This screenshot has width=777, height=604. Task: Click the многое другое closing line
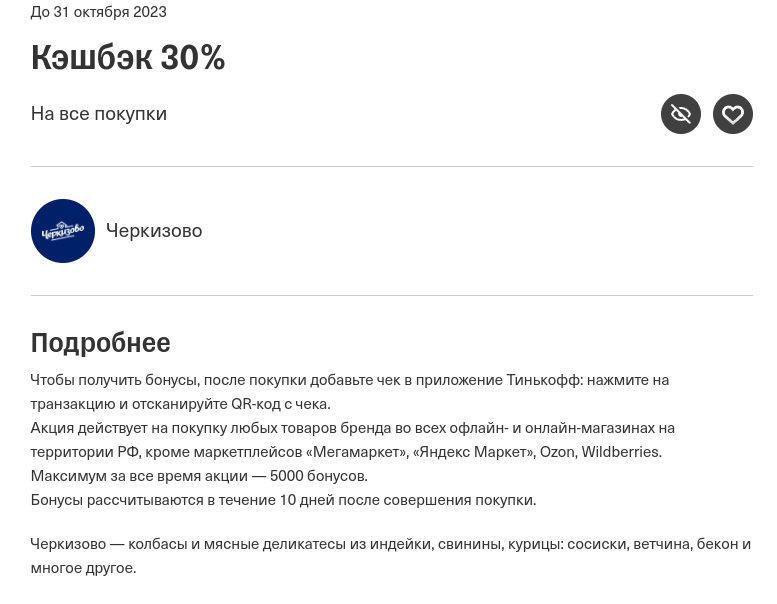pyautogui.click(x=83, y=568)
